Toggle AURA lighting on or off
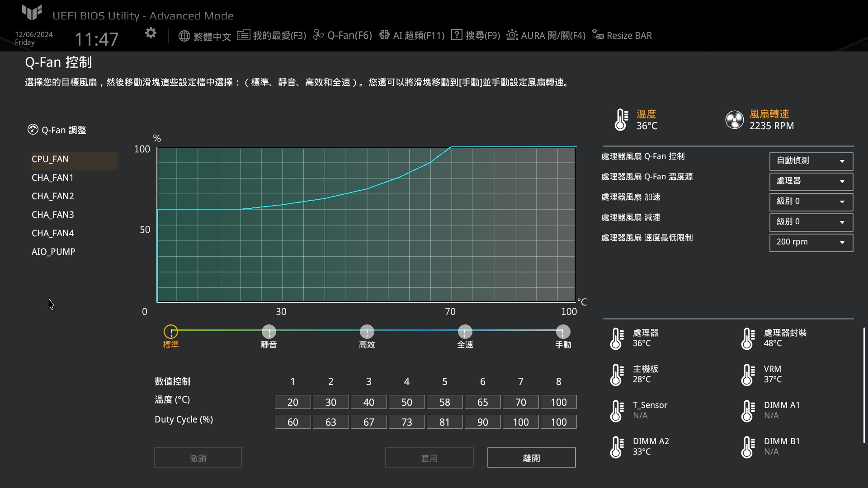868x488 pixels. 545,35
